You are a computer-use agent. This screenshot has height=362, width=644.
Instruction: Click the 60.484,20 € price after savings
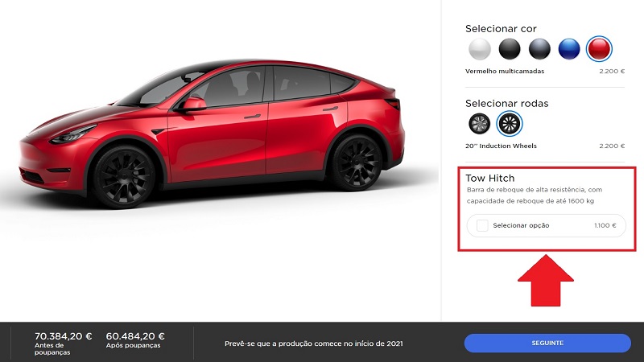click(x=135, y=336)
